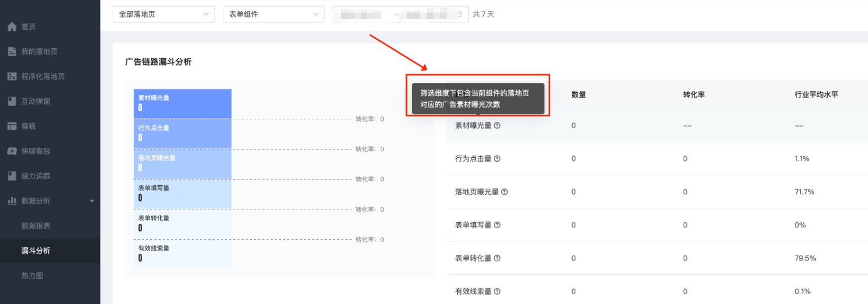Click the icon beside 程序化落地页
This screenshot has width=868, height=304.
(12, 76)
